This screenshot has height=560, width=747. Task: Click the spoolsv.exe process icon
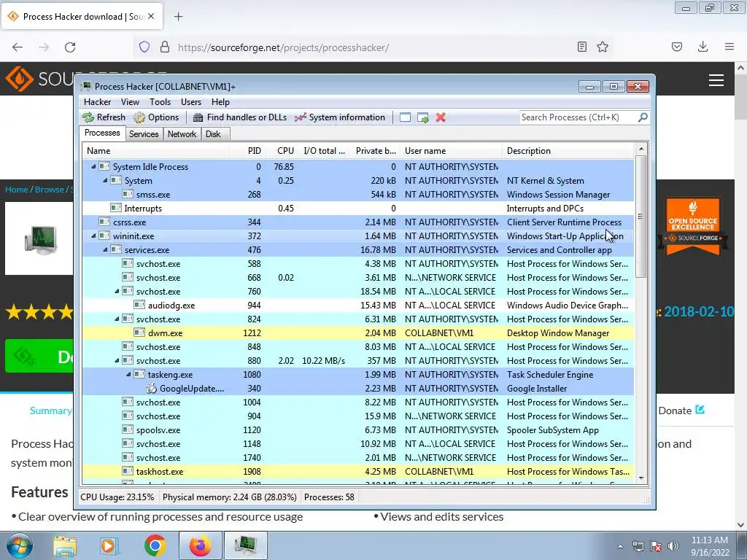point(128,430)
